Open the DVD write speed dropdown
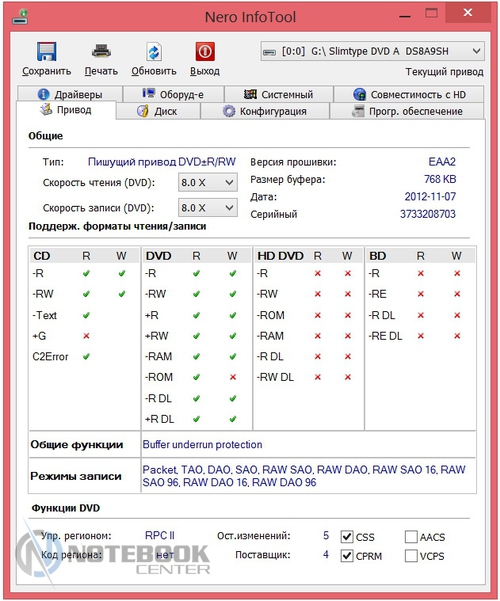 (x=207, y=208)
